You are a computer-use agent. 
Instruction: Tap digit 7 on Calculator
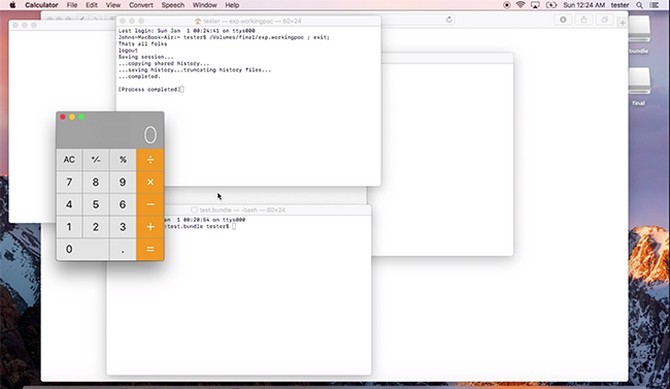[69, 182]
